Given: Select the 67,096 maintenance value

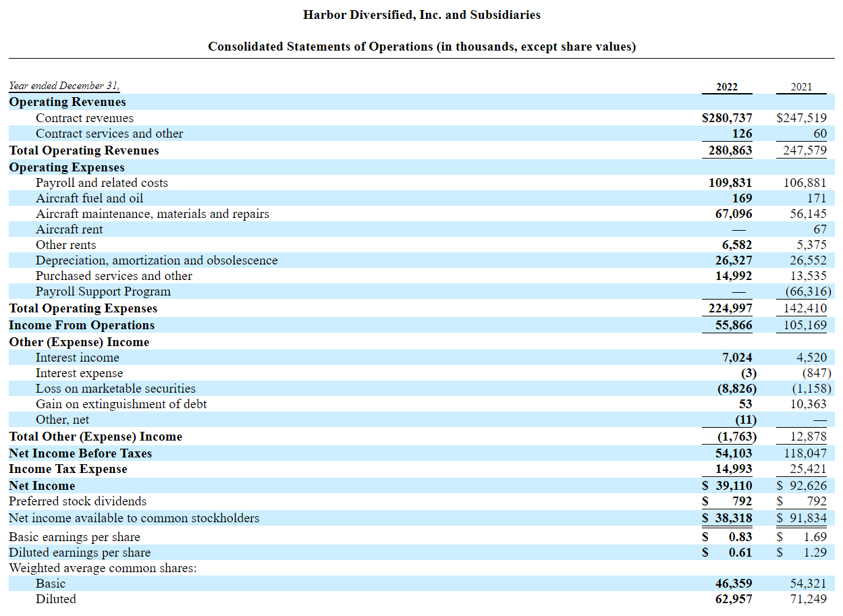Looking at the screenshot, I should tap(734, 214).
